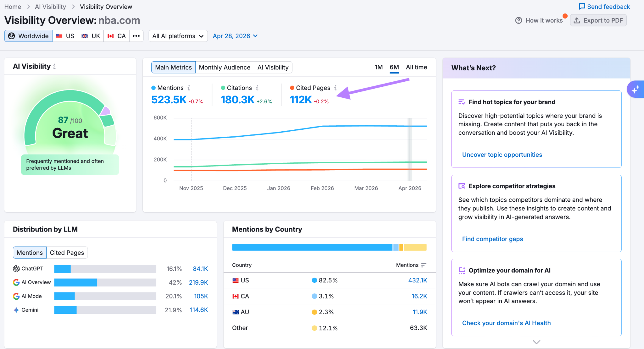Open the AI Visibility chart tab
The image size is (644, 349).
[x=273, y=67]
